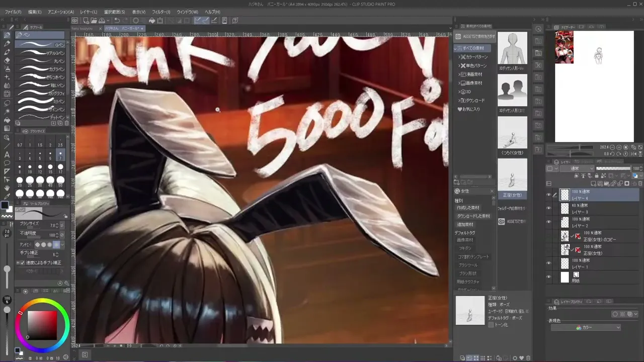Click the Clip Studio launcher icon

click(x=75, y=21)
